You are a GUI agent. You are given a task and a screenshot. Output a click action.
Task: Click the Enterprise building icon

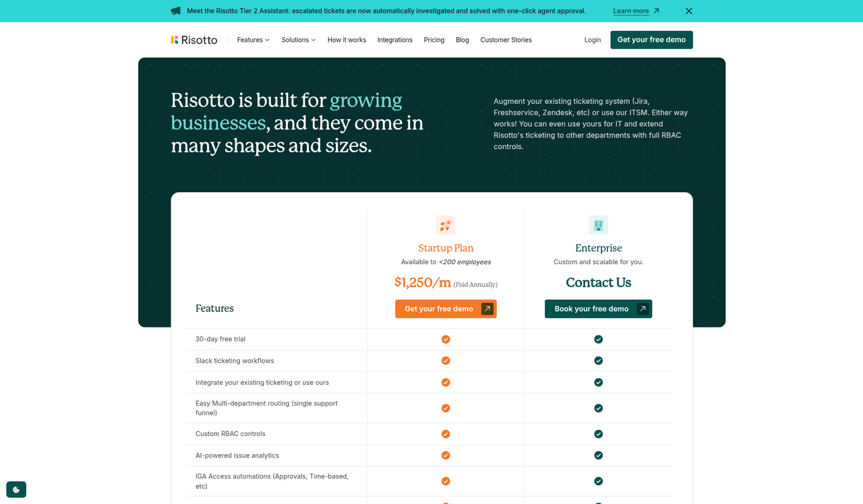point(599,225)
